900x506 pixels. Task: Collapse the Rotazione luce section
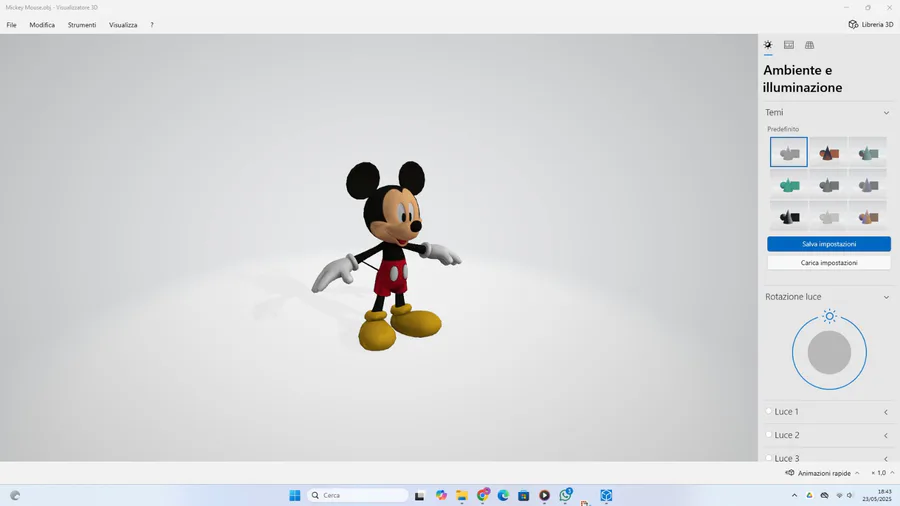pyautogui.click(x=886, y=297)
